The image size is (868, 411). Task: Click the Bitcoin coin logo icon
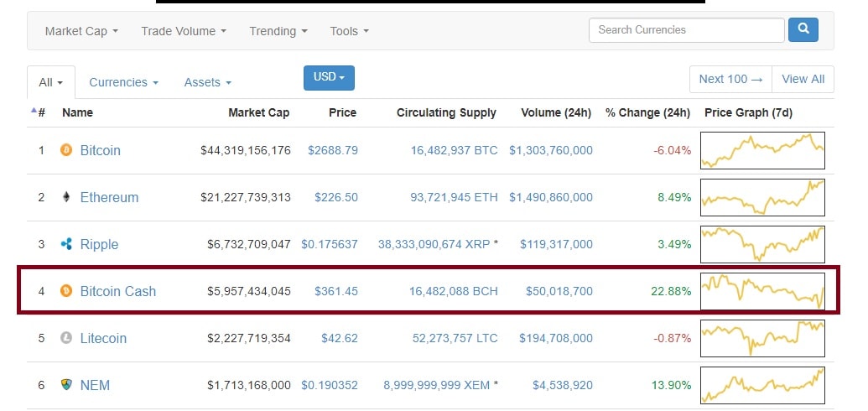[66, 150]
